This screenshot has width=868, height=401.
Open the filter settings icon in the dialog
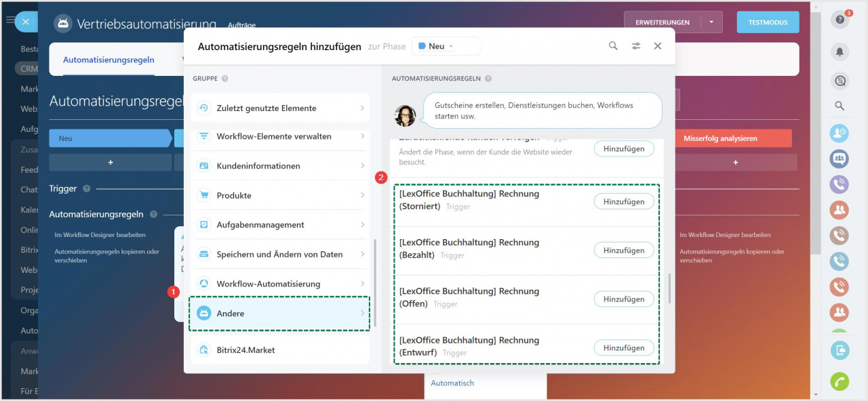[x=636, y=46]
